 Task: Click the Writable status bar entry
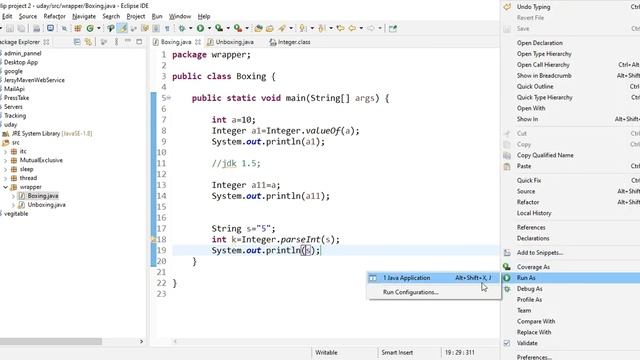[326, 352]
